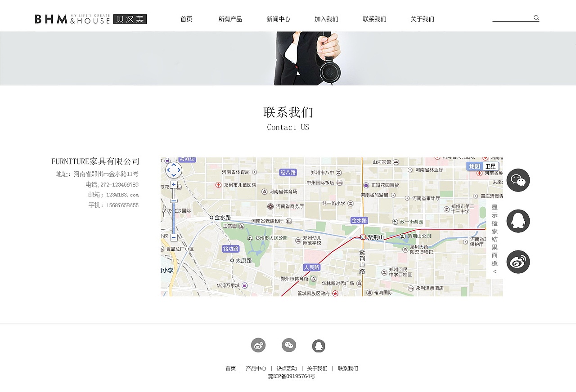The width and height of the screenshot is (576, 392).
Task: Open the footer 热点活动 link
Action: click(x=287, y=369)
